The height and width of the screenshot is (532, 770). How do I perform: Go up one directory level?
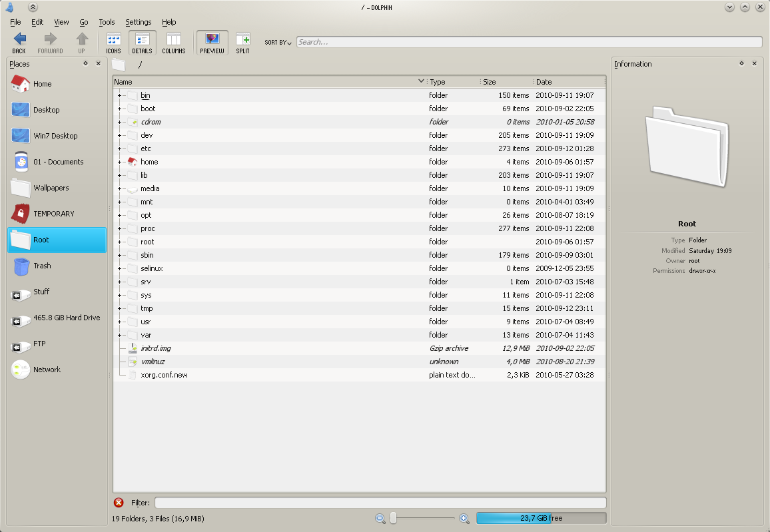pyautogui.click(x=82, y=43)
